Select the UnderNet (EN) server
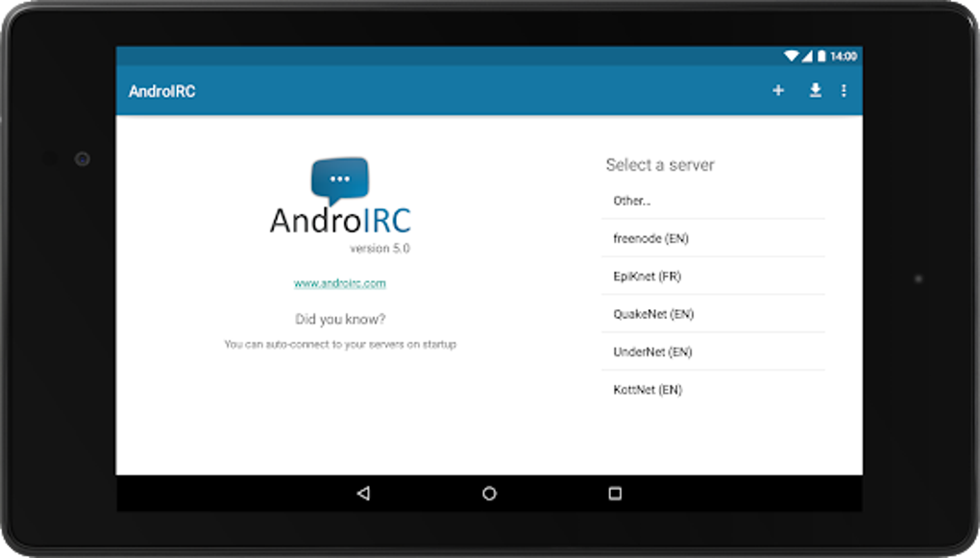980x558 pixels. [x=653, y=352]
